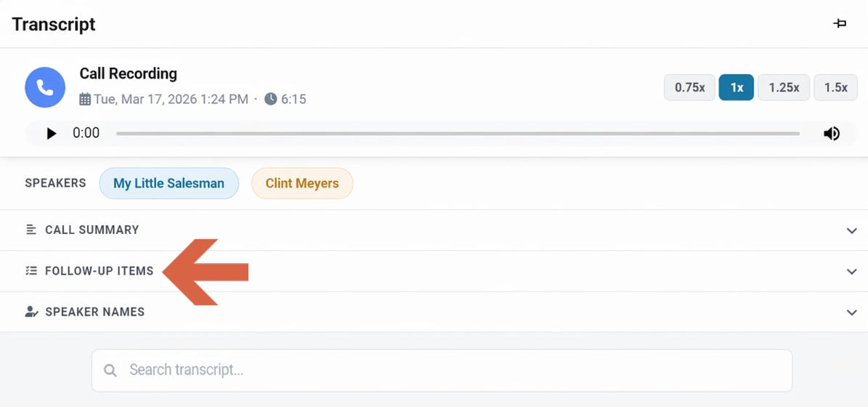
Task: Open the Speaker Names section chevron
Action: click(x=852, y=313)
